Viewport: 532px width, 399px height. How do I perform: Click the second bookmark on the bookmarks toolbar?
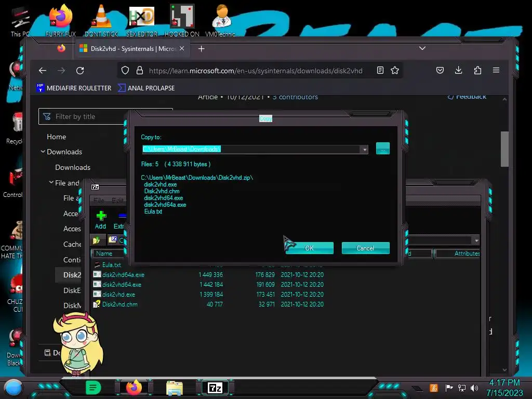point(146,88)
